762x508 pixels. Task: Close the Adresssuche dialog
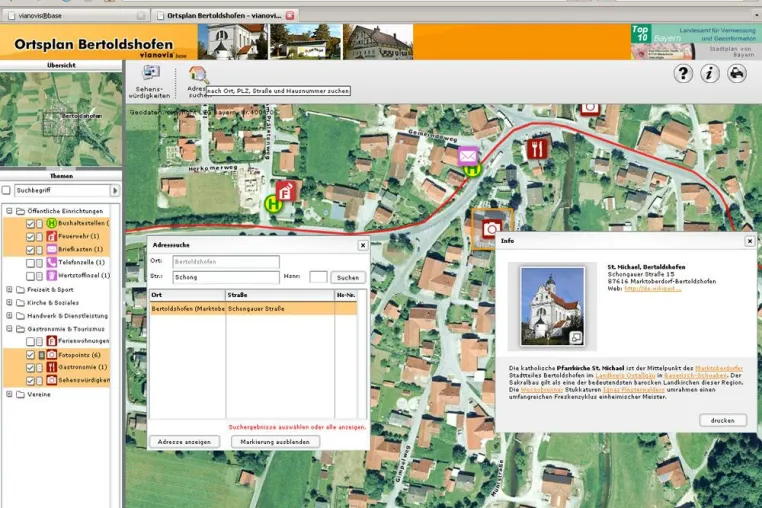coord(363,245)
